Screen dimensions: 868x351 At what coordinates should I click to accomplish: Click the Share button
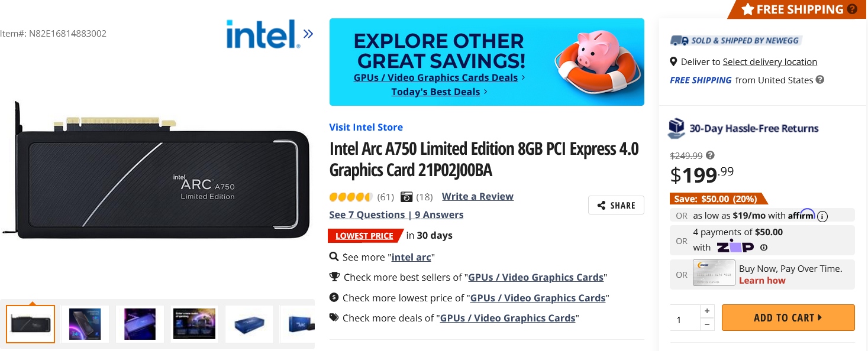coord(616,205)
